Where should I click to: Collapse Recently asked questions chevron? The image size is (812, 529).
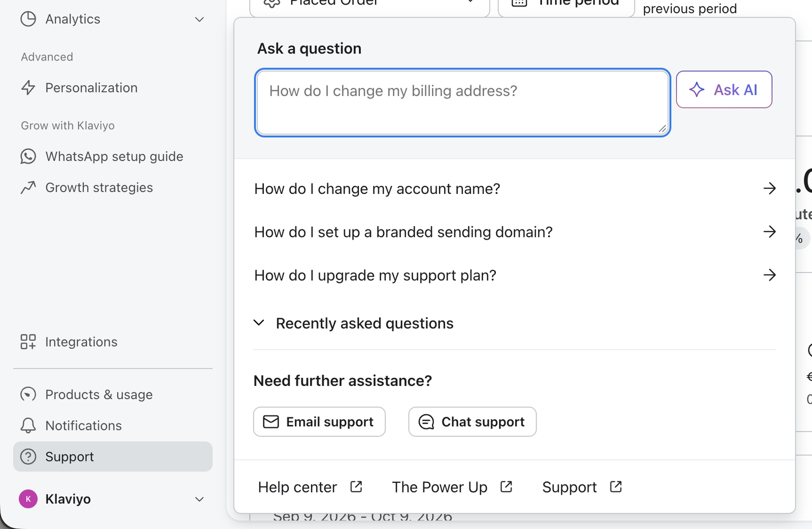point(259,323)
